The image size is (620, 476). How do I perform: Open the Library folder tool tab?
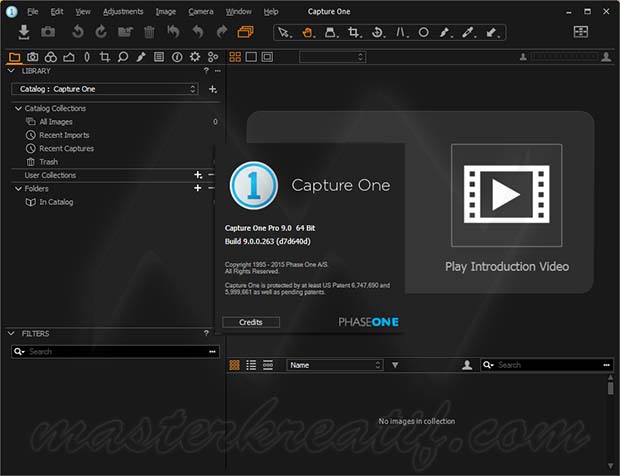15,57
